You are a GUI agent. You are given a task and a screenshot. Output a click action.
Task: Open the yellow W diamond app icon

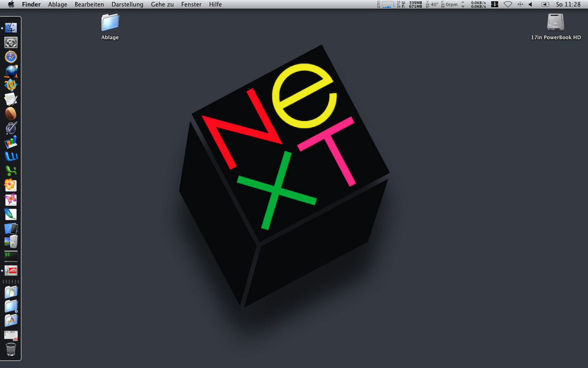[x=11, y=85]
